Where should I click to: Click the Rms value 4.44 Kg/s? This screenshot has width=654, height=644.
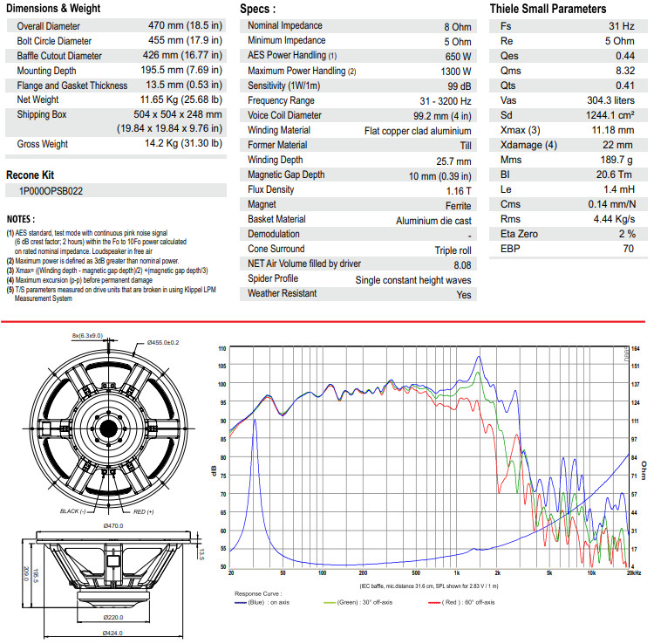point(615,219)
